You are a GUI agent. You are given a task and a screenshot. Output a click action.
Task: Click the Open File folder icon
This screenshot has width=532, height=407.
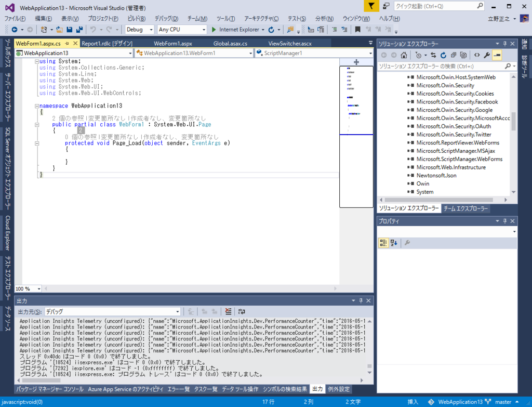tap(59, 30)
